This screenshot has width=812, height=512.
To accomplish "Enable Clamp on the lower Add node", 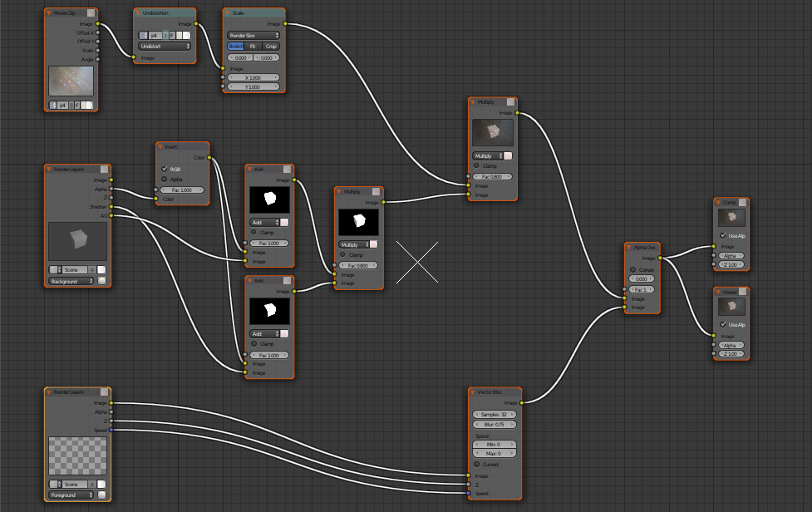I will 253,344.
